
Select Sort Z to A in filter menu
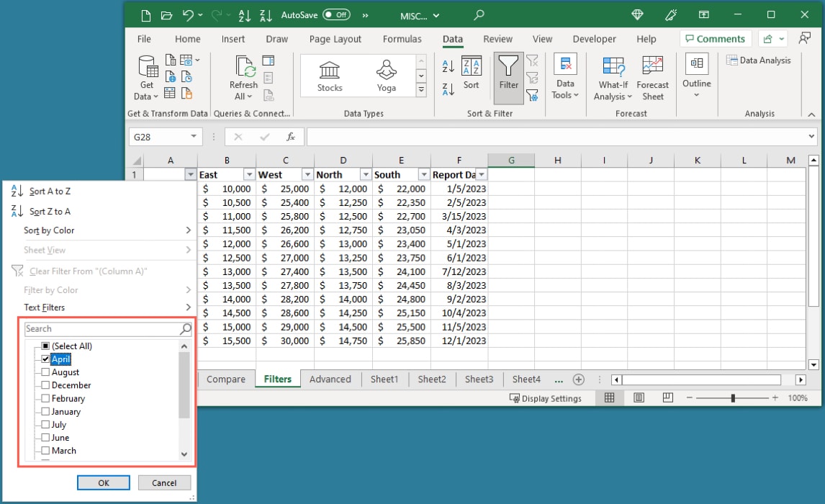pos(50,211)
